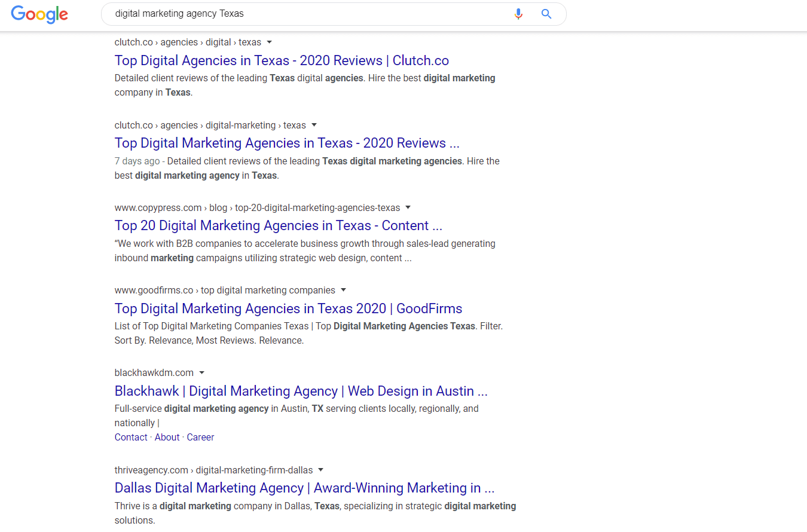Expand the arrow next to the copypress.com breadcrumb
Image resolution: width=807 pixels, height=532 pixels.
click(x=408, y=207)
